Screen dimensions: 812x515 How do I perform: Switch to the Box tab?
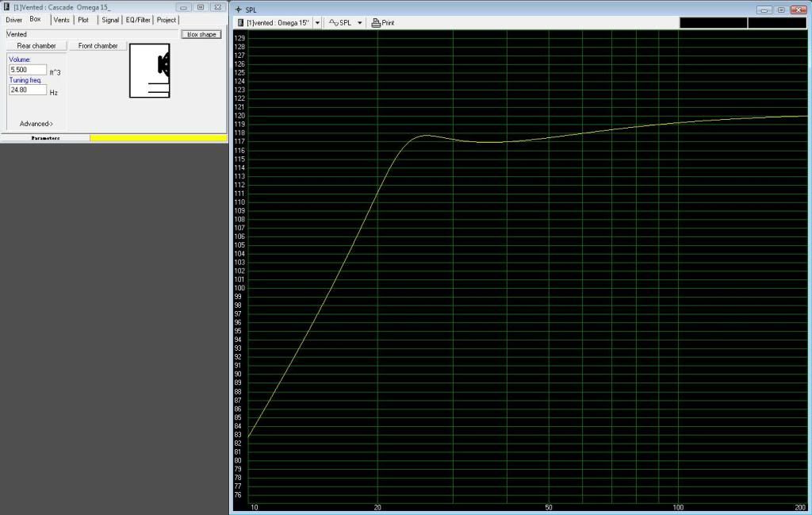pos(35,19)
